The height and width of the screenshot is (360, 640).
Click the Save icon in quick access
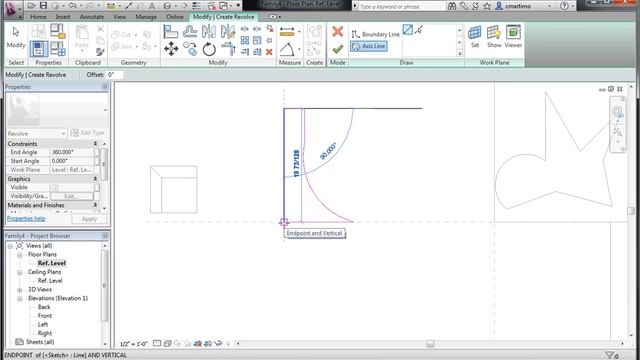[43, 6]
